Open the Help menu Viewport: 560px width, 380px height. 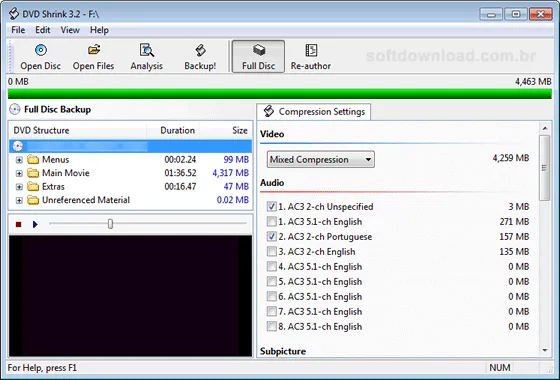click(99, 30)
